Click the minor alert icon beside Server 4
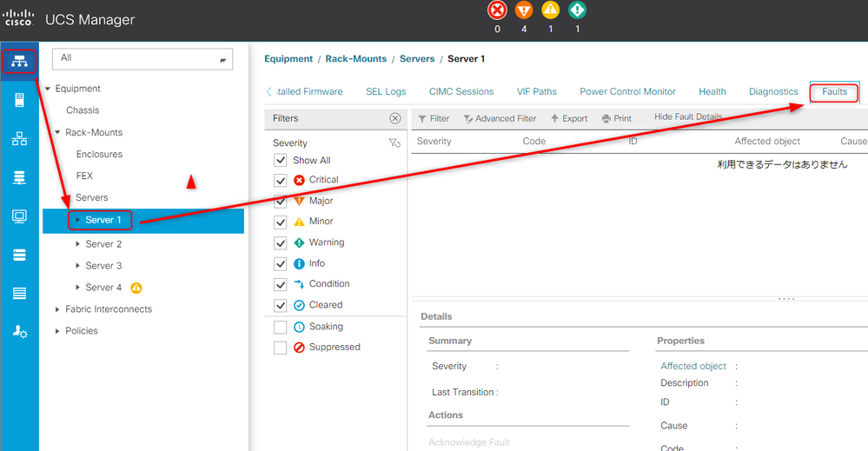Viewport: 868px width, 451px height. [x=136, y=288]
